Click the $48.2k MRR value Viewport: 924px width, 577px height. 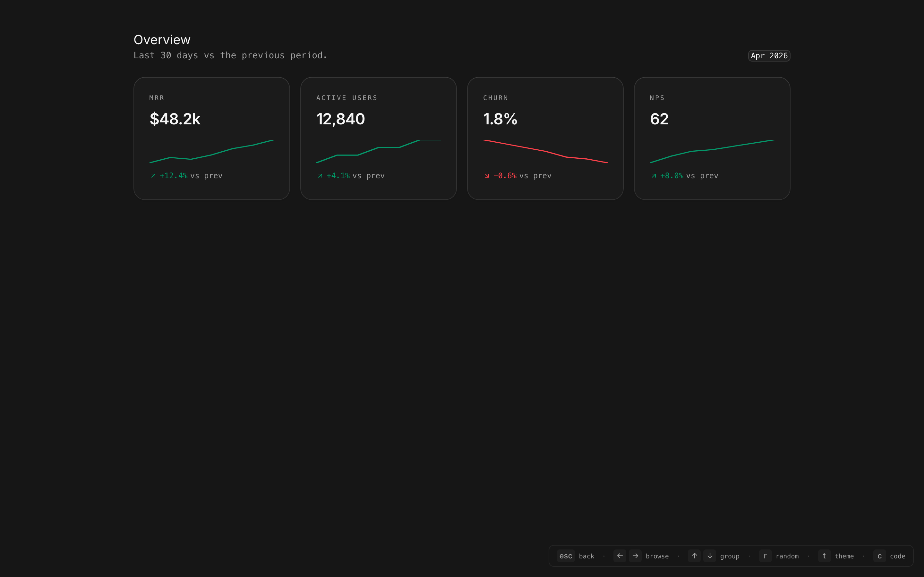click(175, 119)
